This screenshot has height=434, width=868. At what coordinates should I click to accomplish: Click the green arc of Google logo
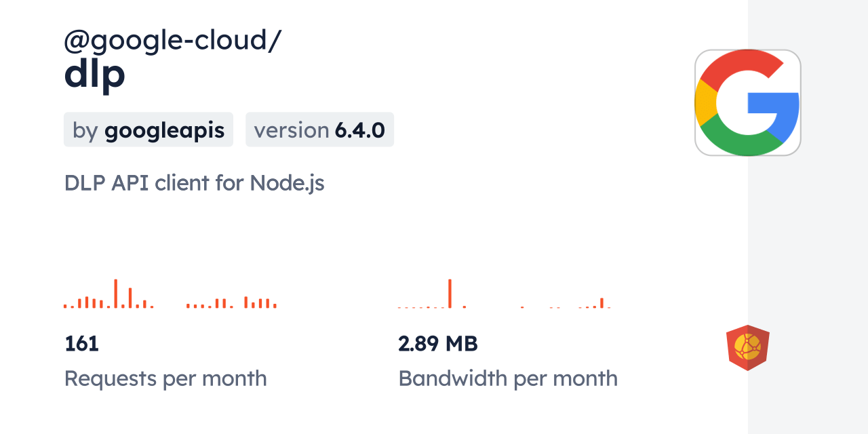point(739,142)
